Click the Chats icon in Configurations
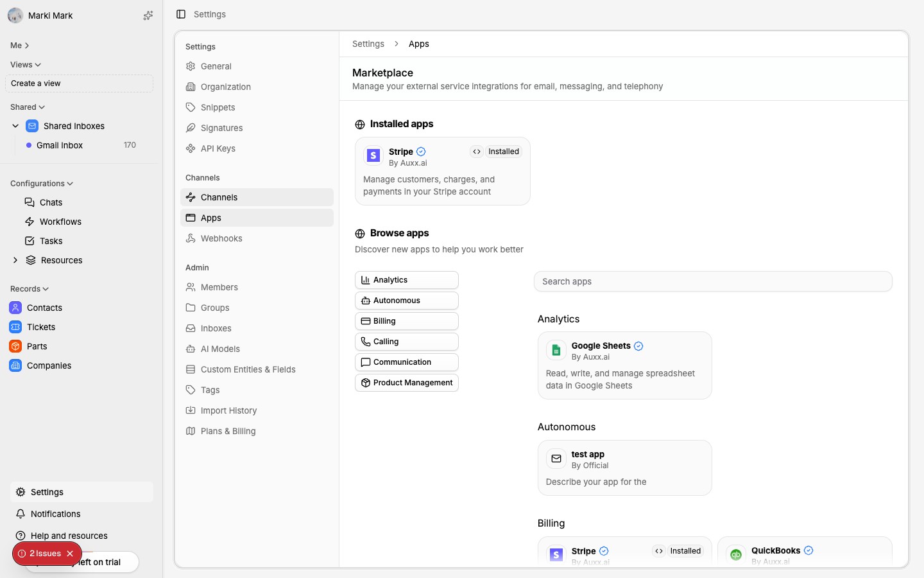924x578 pixels. 30,202
